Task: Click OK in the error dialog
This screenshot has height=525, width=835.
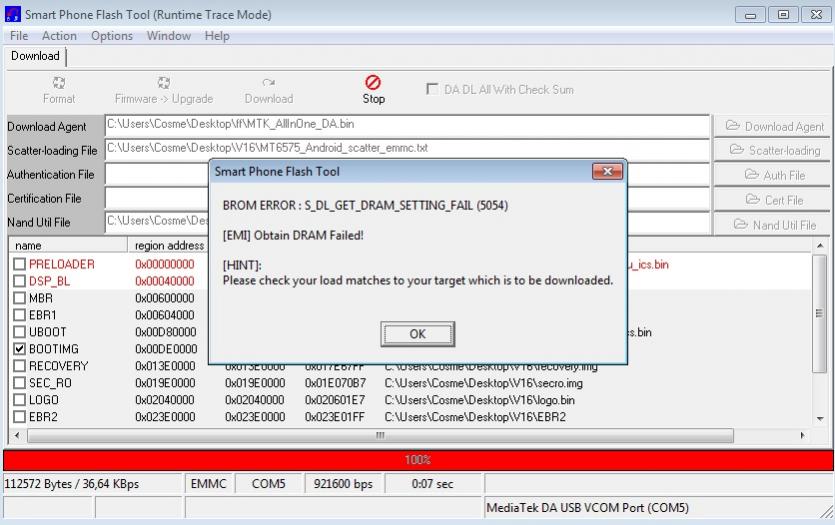Action: point(418,334)
